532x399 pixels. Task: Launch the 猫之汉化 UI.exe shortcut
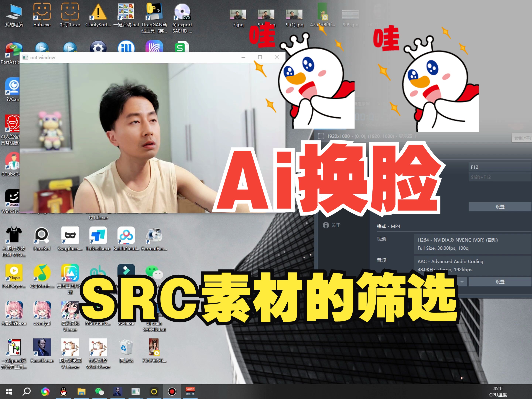70,316
